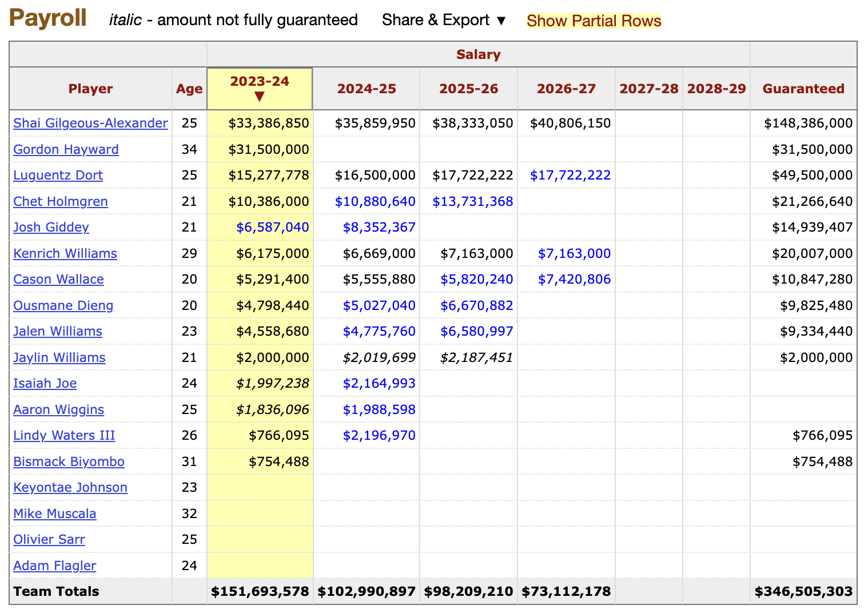
Task: Open Kenrich Williams player link
Action: tap(65, 253)
